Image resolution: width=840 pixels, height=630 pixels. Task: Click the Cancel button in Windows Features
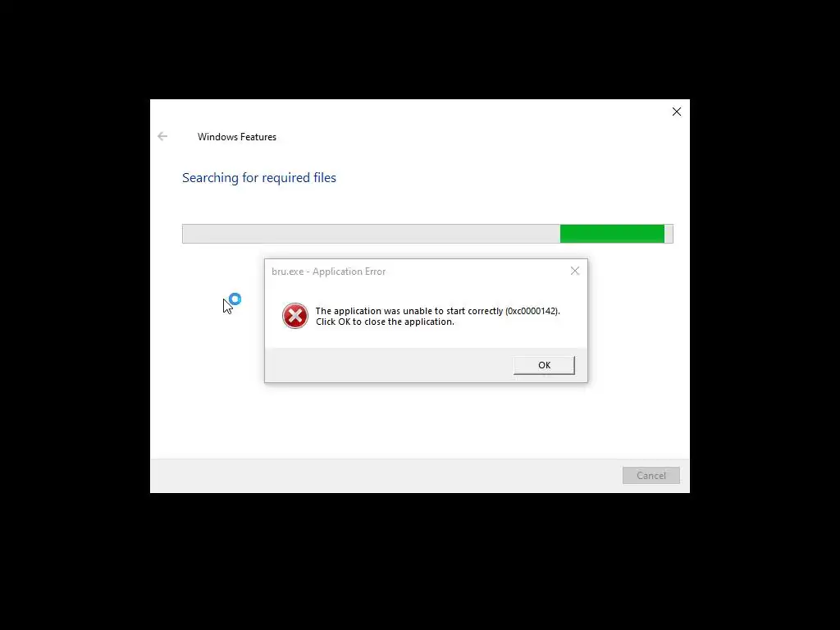[x=651, y=475]
